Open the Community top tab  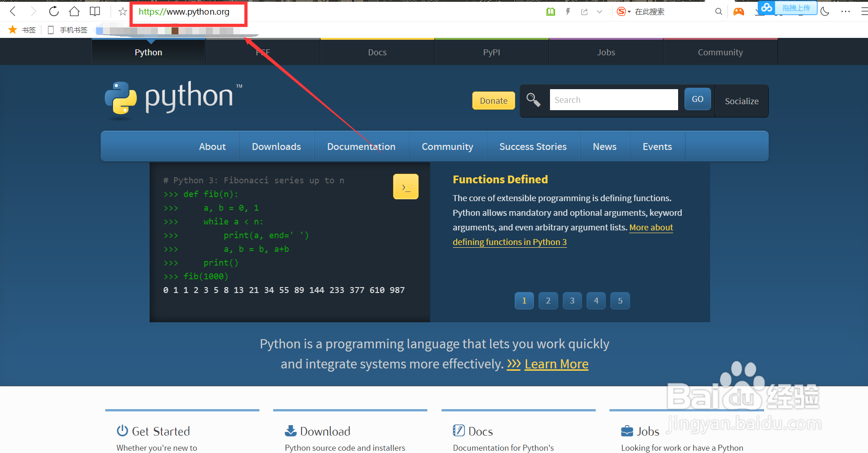click(x=720, y=52)
